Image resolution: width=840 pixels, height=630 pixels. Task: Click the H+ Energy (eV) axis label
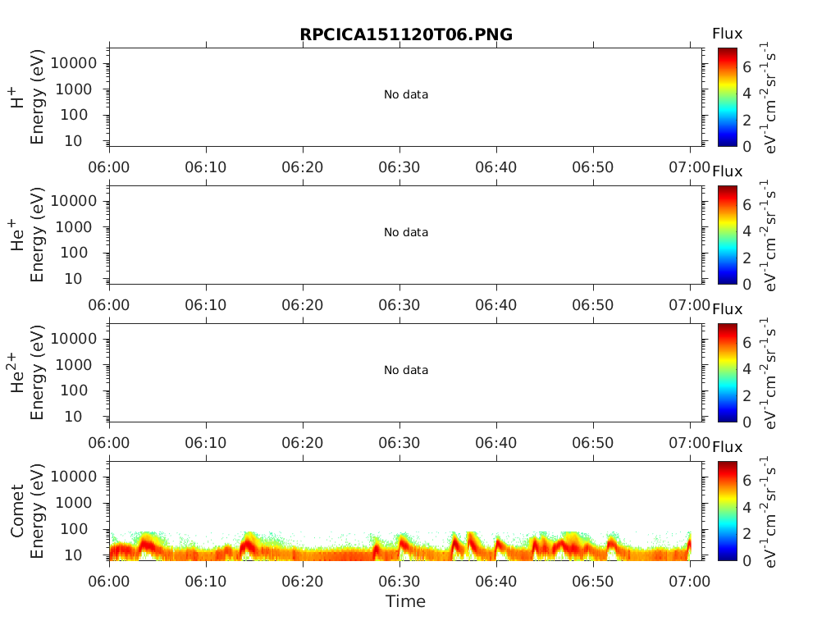pyautogui.click(x=27, y=98)
